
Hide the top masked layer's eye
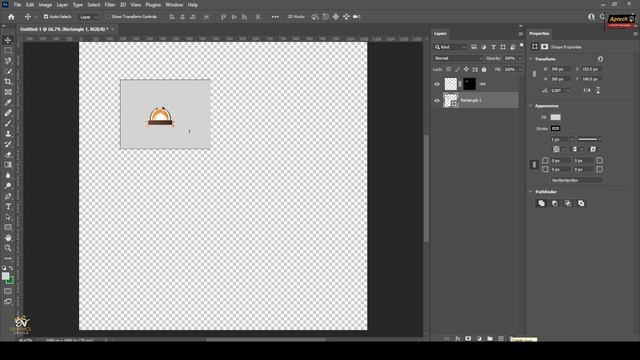coord(437,84)
